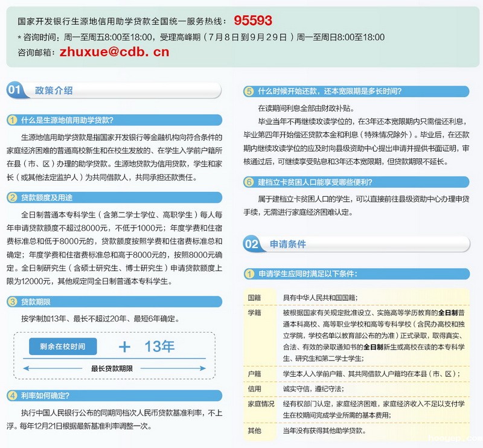This screenshot has width=483, height=448.
Task: Click number 1 icon before 什么是生源地信用助学贷款
Action: point(13,119)
